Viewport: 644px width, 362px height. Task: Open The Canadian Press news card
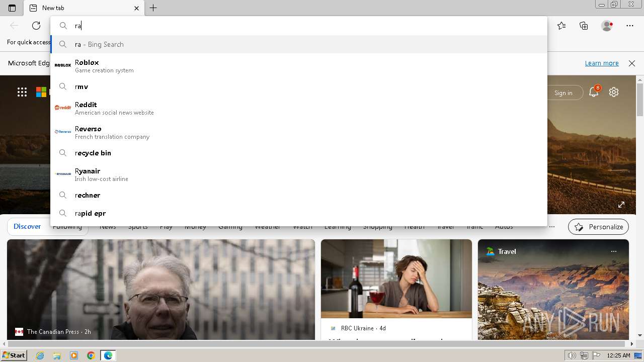(161, 290)
